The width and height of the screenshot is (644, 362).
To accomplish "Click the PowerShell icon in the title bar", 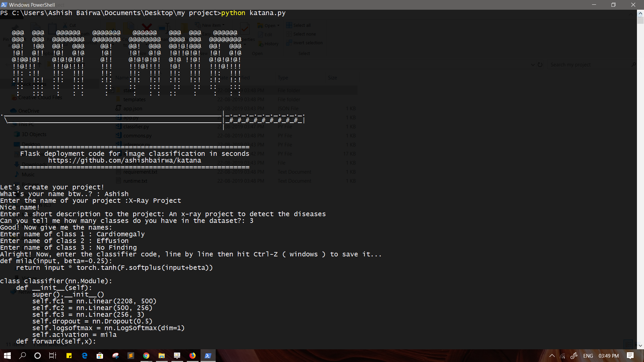I will coord(4,5).
